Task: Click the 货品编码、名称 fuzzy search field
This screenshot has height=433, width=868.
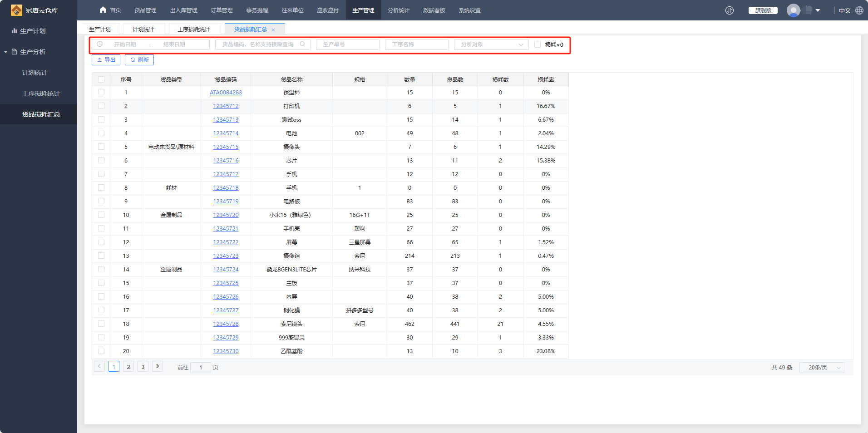Action: [x=263, y=44]
